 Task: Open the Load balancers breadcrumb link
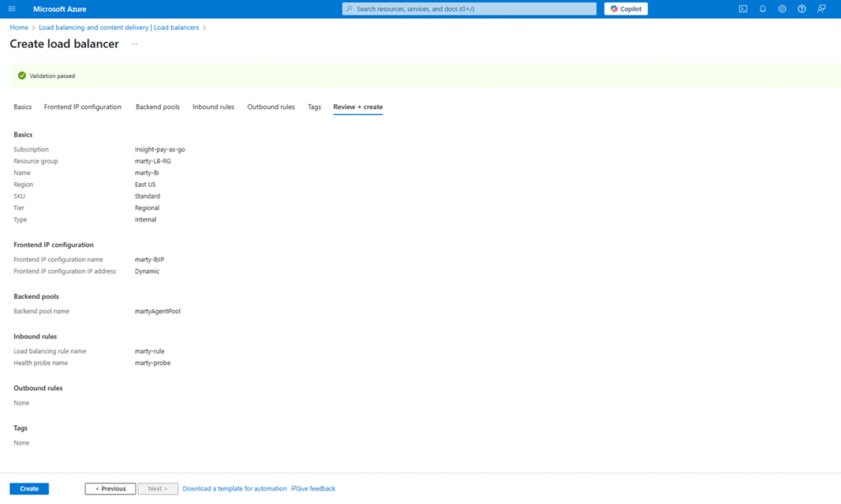coord(119,28)
